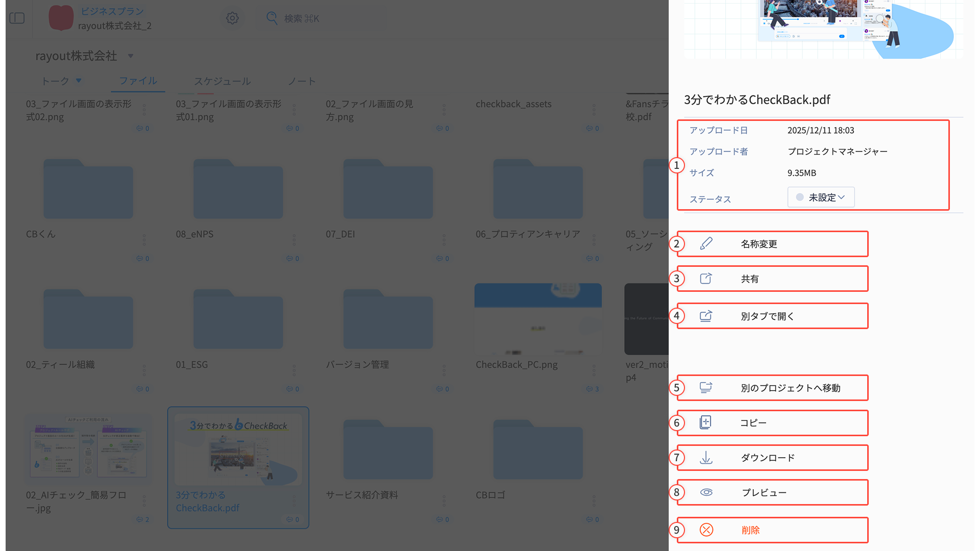Toggle the sidebar panel icon at top left

click(x=17, y=18)
